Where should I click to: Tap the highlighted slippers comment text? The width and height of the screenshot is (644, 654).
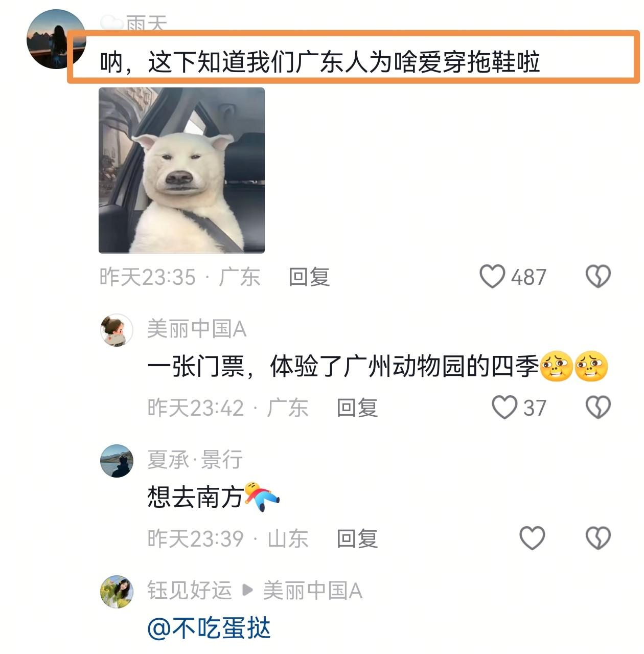coord(320,62)
